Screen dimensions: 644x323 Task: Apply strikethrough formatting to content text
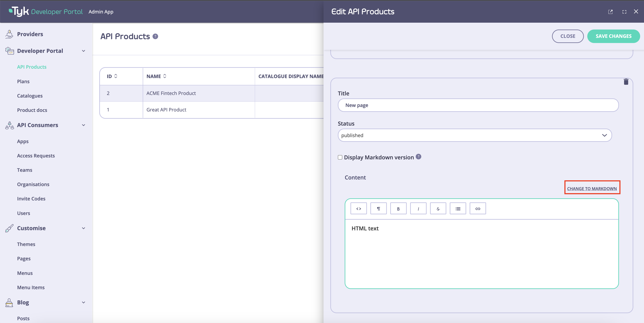coord(438,208)
